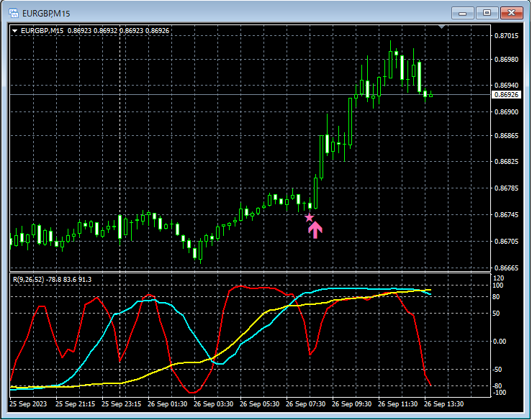Click the EURGBP,M15 title bar text

(x=46, y=14)
